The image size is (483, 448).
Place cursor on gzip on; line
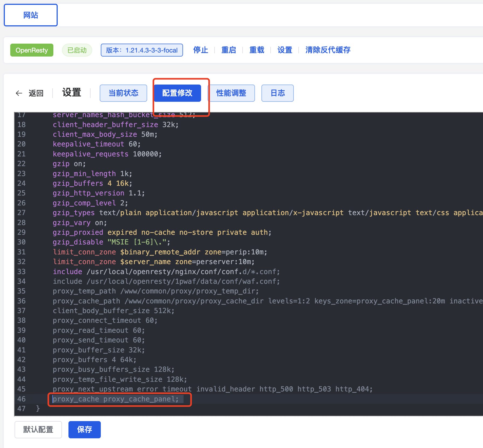69,164
